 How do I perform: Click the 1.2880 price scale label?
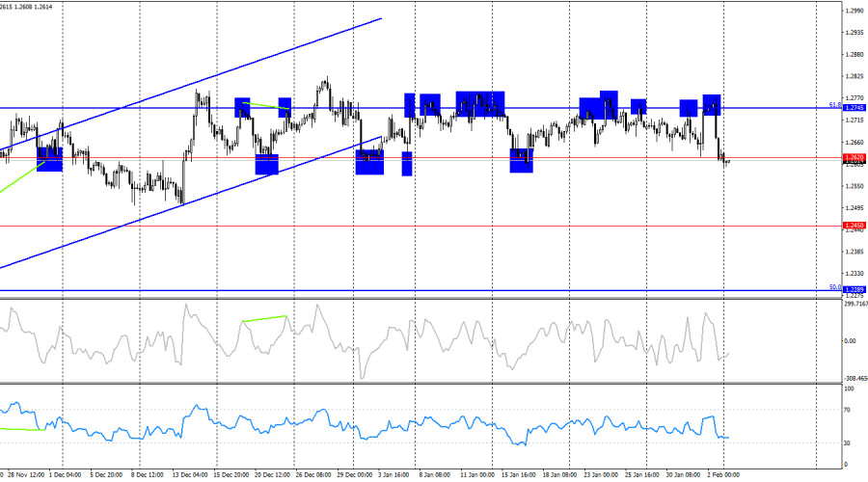tap(854, 54)
